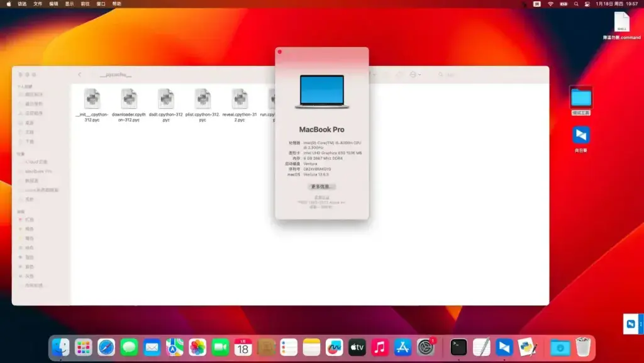
Task: Open Calendar showing 18 in Dock
Action: pos(243,348)
